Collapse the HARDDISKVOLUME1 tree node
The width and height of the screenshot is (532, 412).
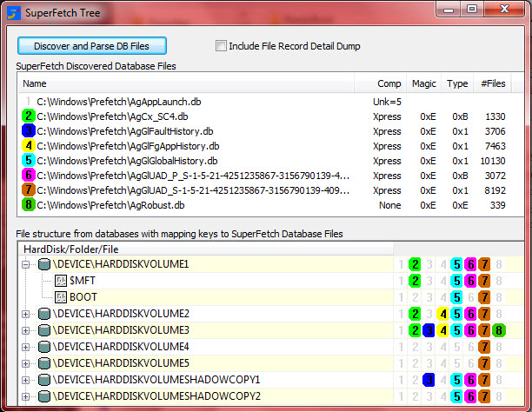point(25,264)
